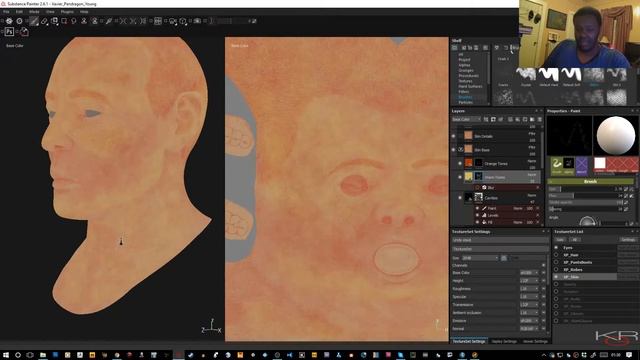
Task: Click the Shelf filter icon
Action: 497,48
